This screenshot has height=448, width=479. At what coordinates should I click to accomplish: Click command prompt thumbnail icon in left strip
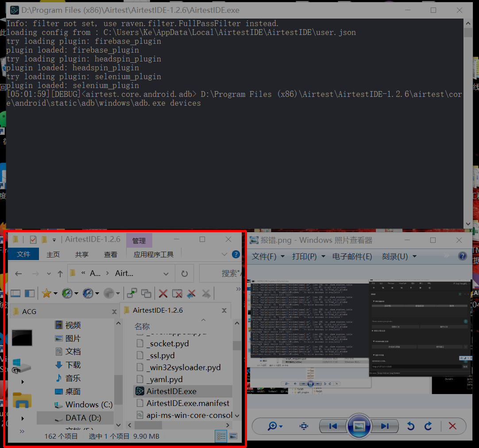coord(22,338)
